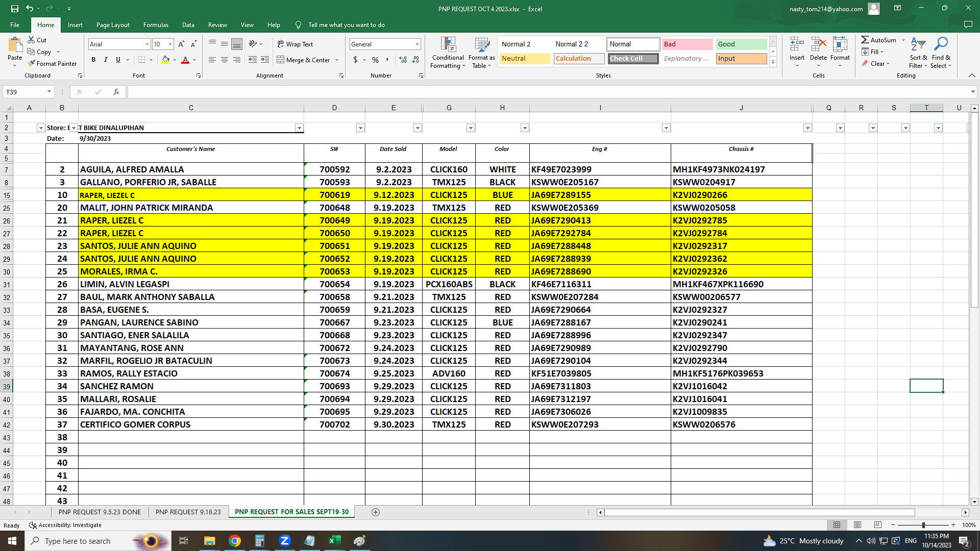Open the Page Layout ribbon tab
The image size is (980, 551).
click(113, 24)
